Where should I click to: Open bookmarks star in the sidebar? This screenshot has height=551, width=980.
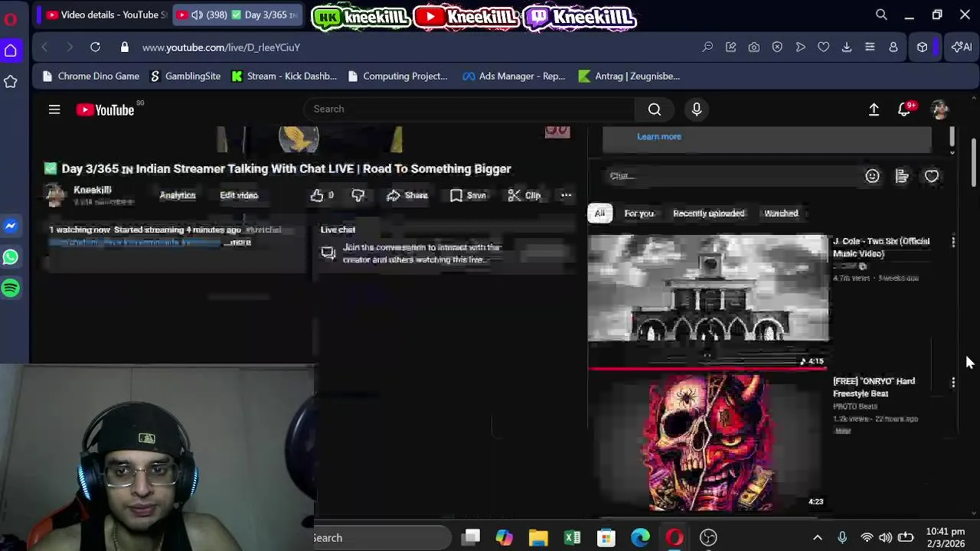pyautogui.click(x=11, y=81)
